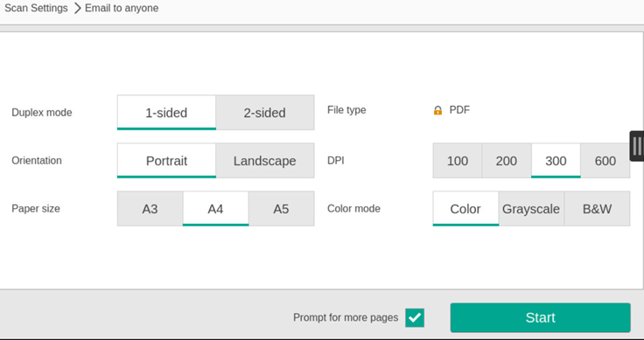Viewport: 644px width, 340px height.
Task: Set paper size to A4
Action: pyautogui.click(x=215, y=209)
